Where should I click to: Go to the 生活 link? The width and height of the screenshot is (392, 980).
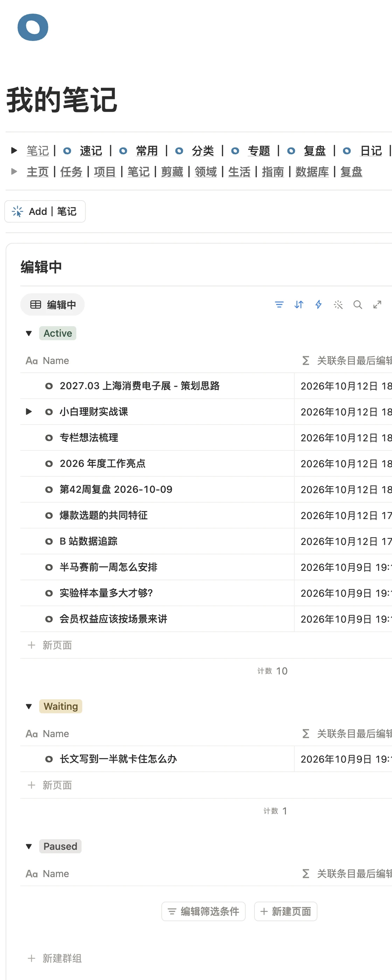pos(239,172)
